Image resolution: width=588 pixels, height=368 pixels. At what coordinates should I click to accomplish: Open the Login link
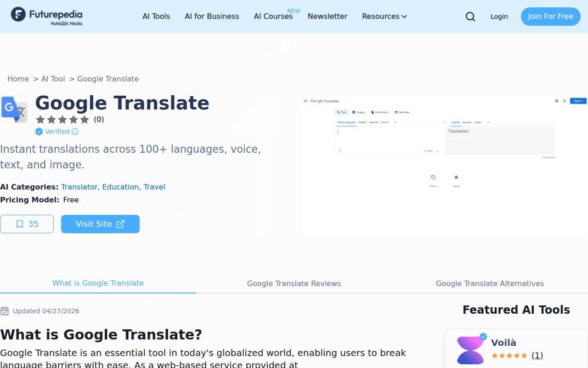pyautogui.click(x=499, y=17)
